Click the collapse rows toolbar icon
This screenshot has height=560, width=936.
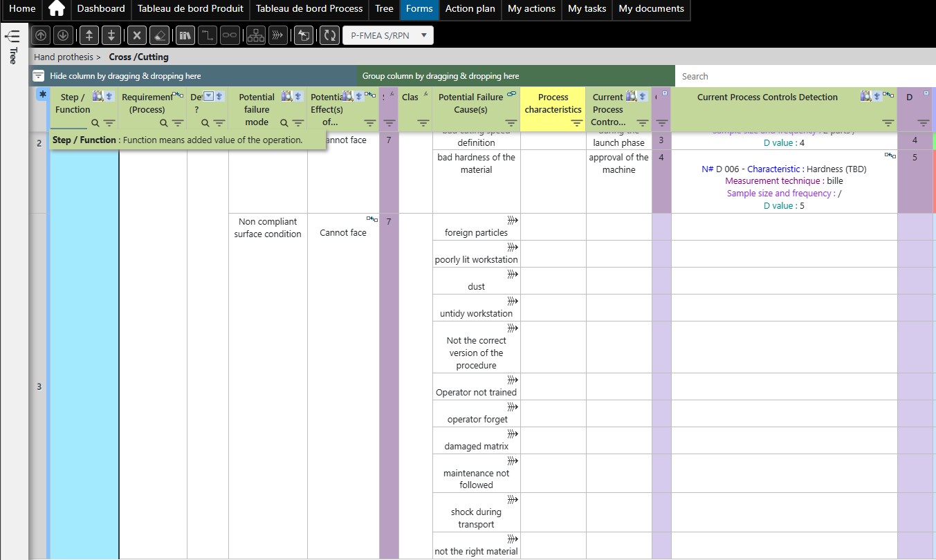click(89, 35)
